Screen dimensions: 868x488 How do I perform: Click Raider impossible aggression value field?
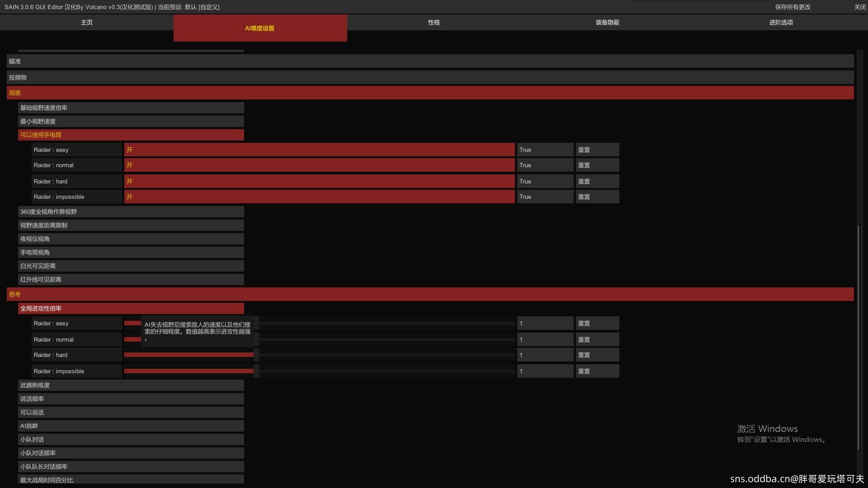[545, 371]
